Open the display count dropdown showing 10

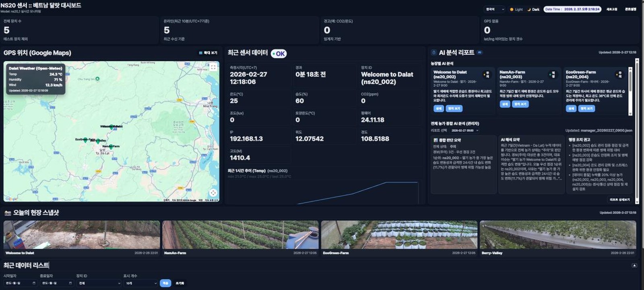pos(140,283)
